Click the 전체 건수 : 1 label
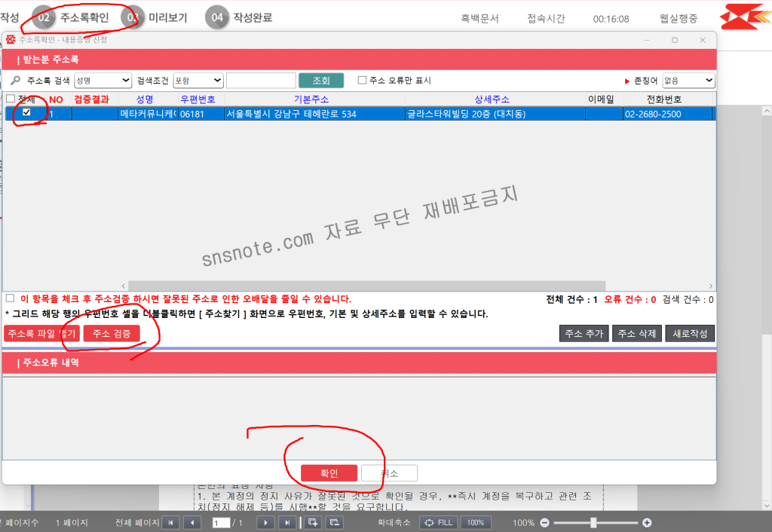 (571, 299)
